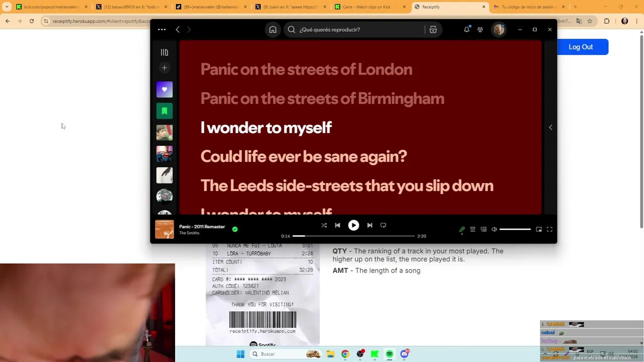The height and width of the screenshot is (362, 644).
Task: Open the Spotify Home page
Action: (273, 30)
